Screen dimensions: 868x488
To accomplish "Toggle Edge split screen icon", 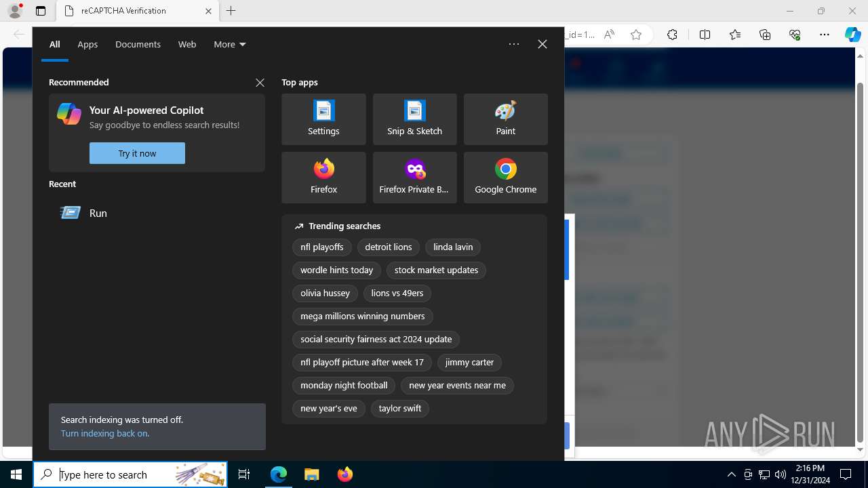I will coord(705,35).
